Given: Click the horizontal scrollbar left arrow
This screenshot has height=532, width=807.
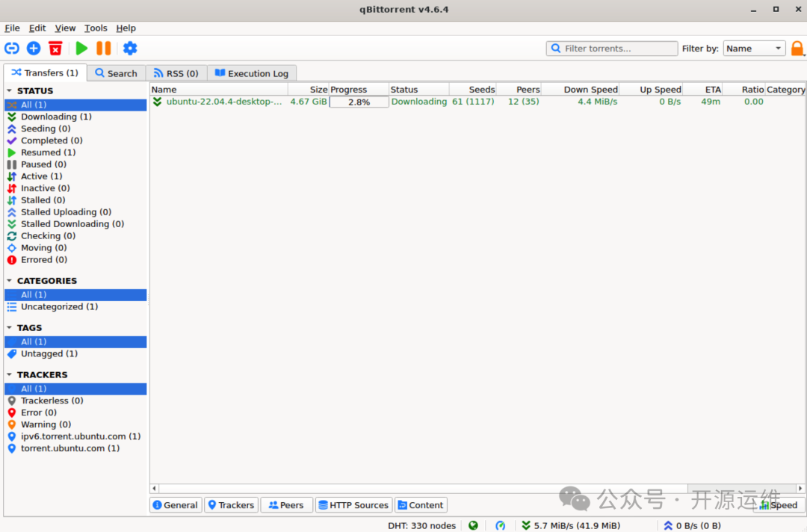Looking at the screenshot, I should [x=155, y=488].
